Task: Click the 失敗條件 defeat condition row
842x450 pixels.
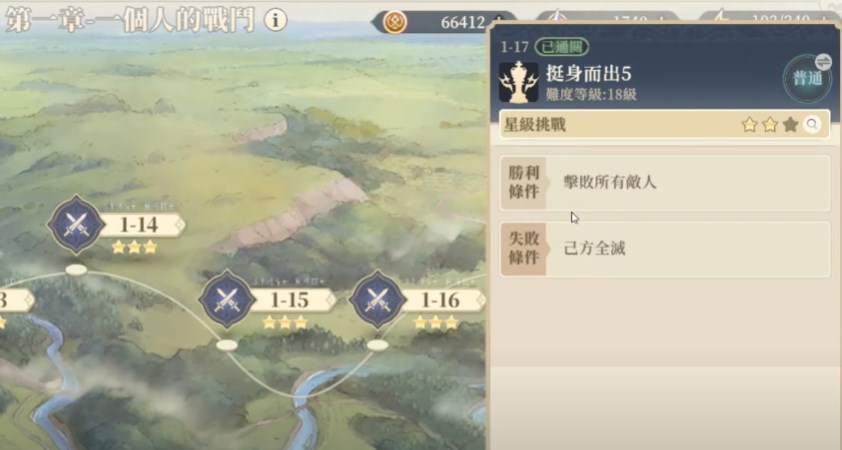Action: (665, 250)
